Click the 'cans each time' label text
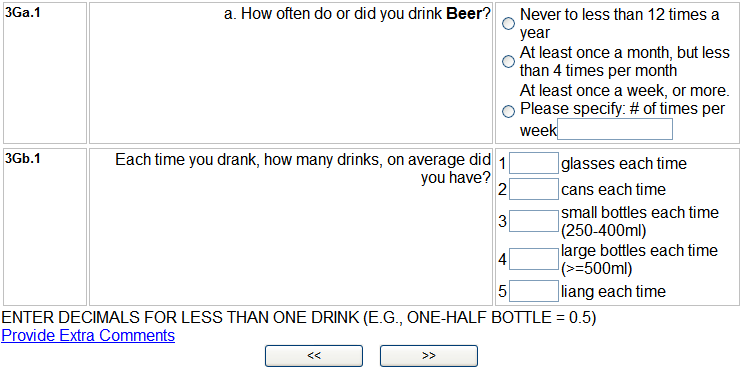This screenshot has height=377, width=745. (x=613, y=190)
